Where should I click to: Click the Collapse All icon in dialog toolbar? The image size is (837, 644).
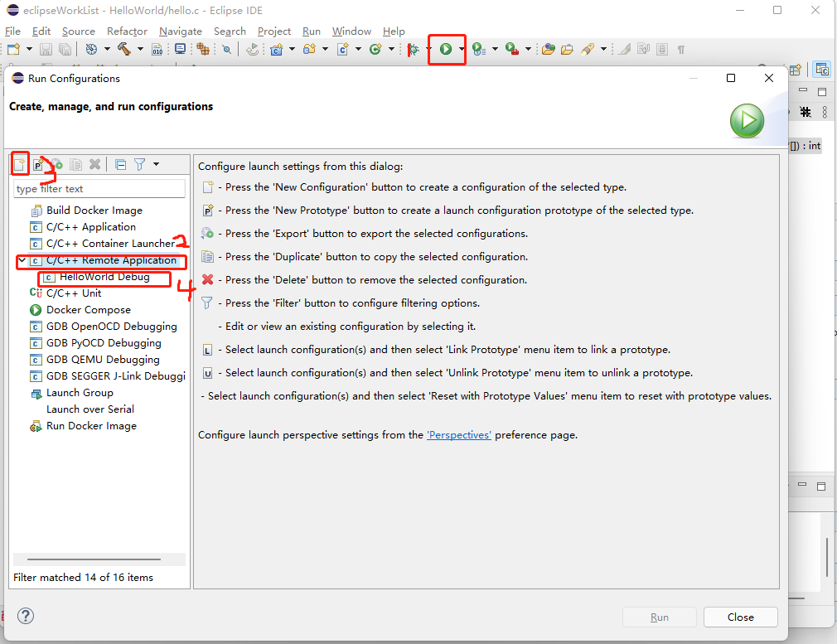point(121,164)
